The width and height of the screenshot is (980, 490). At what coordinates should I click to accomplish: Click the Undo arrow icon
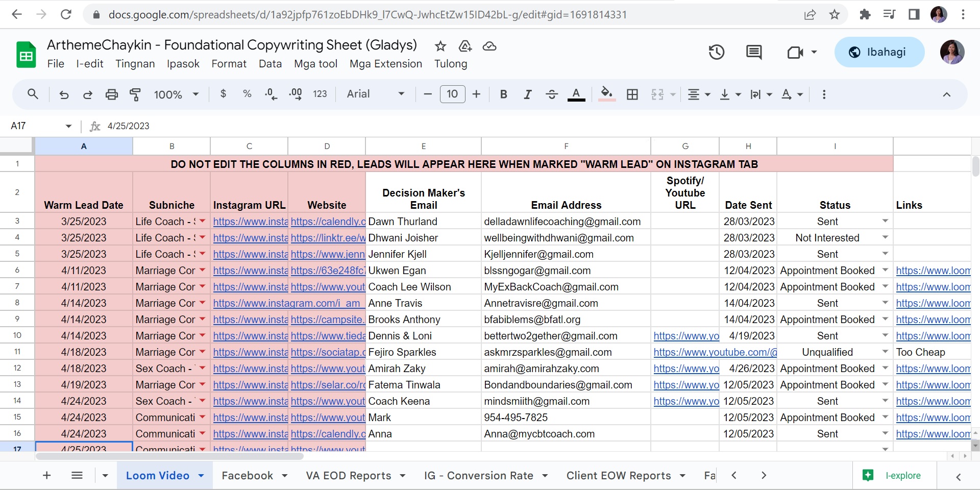64,94
